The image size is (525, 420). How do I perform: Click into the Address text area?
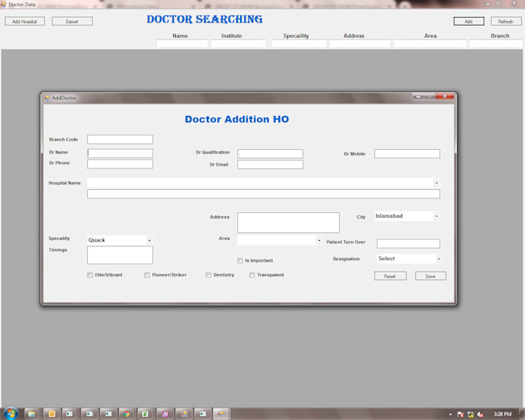[x=288, y=222]
